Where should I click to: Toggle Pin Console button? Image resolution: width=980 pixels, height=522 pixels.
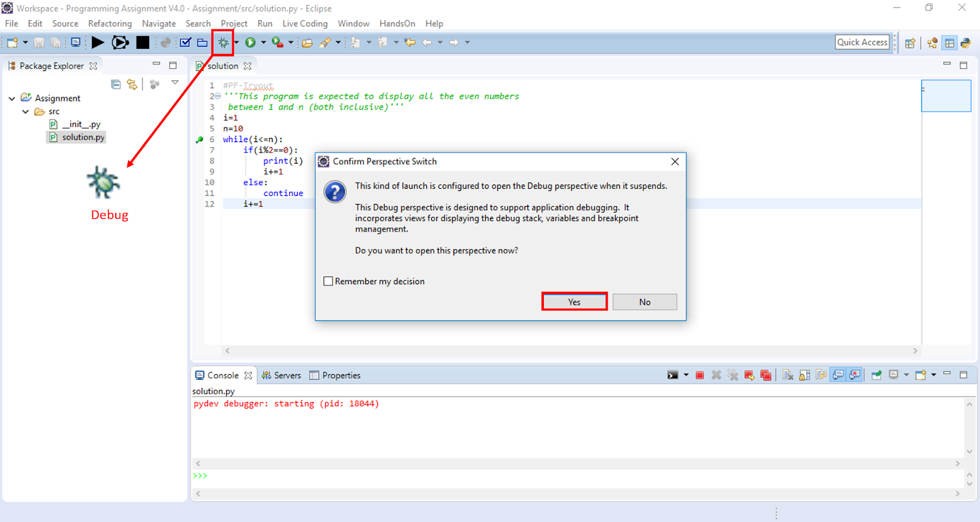(876, 375)
